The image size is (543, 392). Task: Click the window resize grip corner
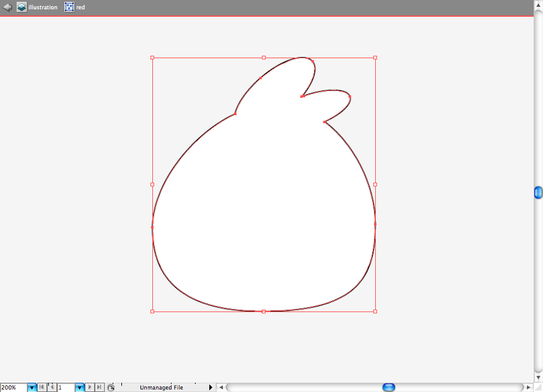click(x=538, y=388)
